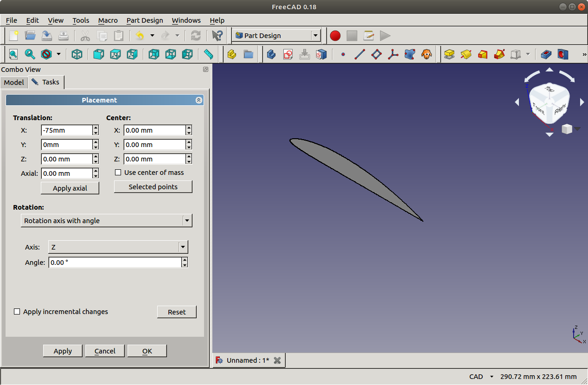Switch to the Model tab
588x385 pixels.
click(14, 82)
